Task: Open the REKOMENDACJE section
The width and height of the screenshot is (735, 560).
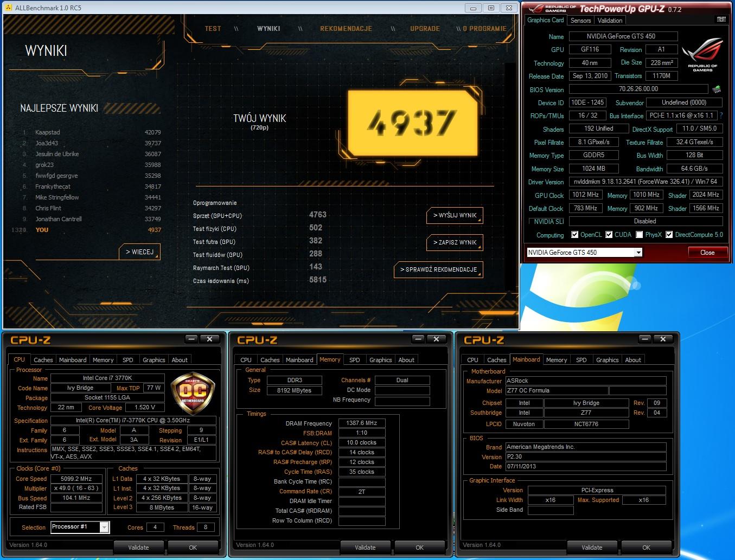Action: point(346,29)
